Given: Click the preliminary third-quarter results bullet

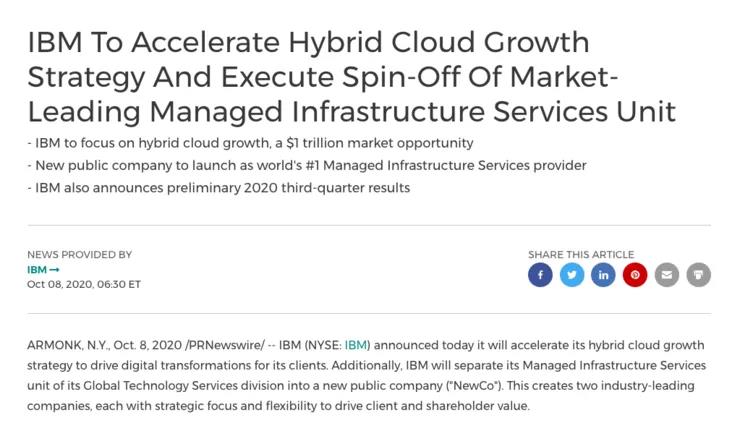Looking at the screenshot, I should pos(219,188).
